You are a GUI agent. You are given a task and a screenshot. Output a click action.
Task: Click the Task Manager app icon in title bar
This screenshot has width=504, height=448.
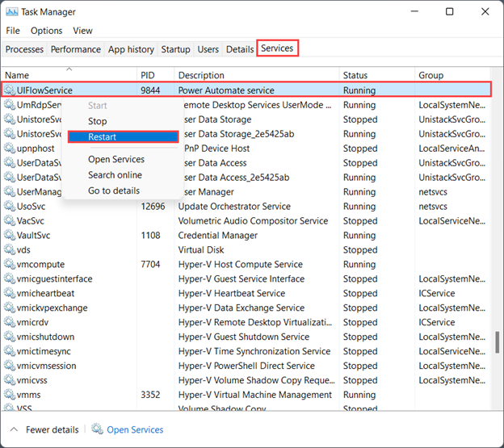point(12,12)
